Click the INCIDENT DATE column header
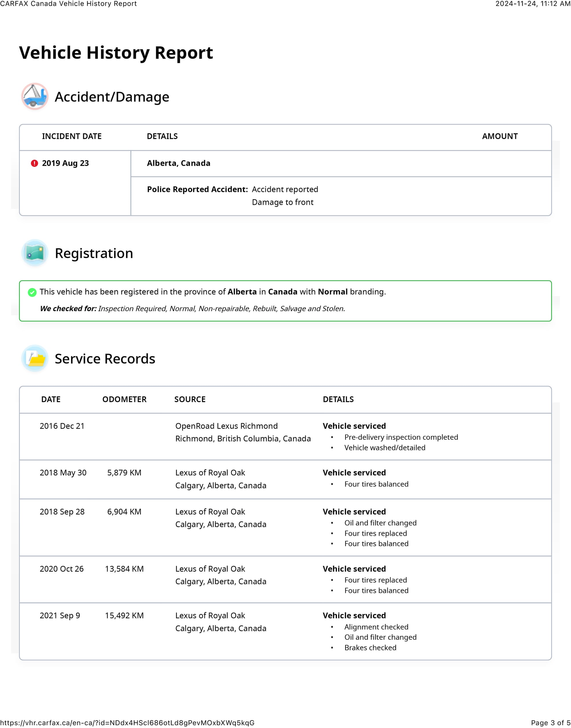571x728 pixels. [x=72, y=136]
